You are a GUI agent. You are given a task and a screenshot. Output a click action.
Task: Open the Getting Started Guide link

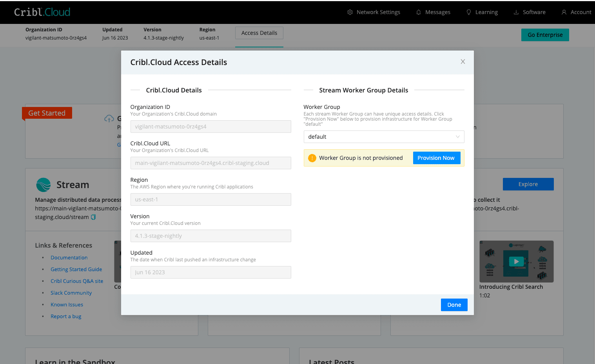[76, 269]
